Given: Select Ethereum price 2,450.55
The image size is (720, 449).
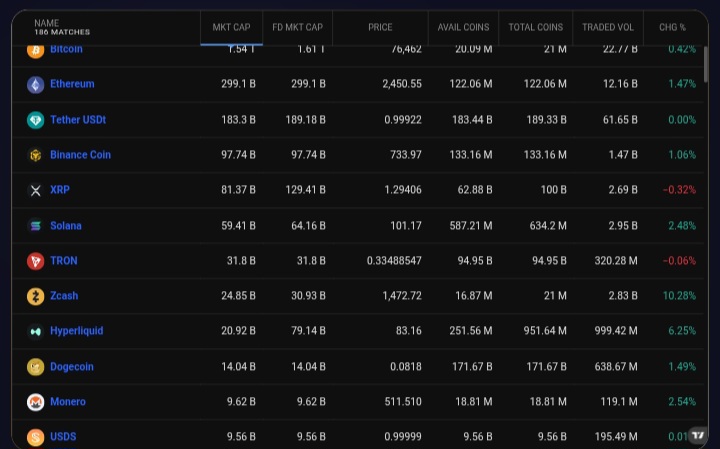Looking at the screenshot, I should coord(402,84).
